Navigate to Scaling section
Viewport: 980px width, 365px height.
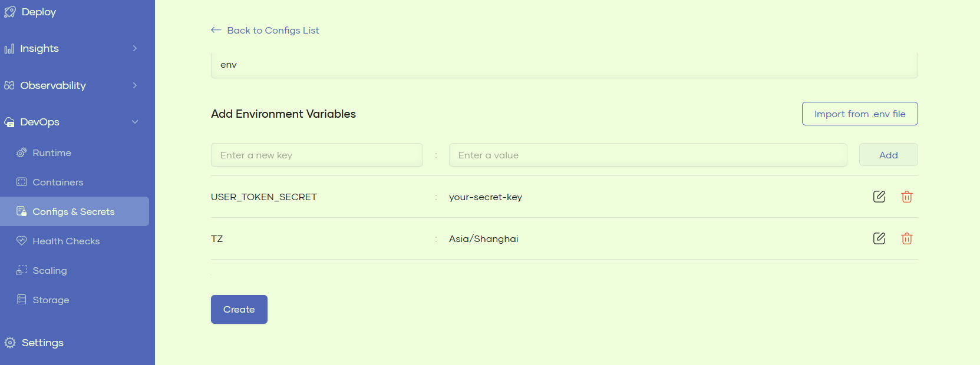tap(50, 271)
